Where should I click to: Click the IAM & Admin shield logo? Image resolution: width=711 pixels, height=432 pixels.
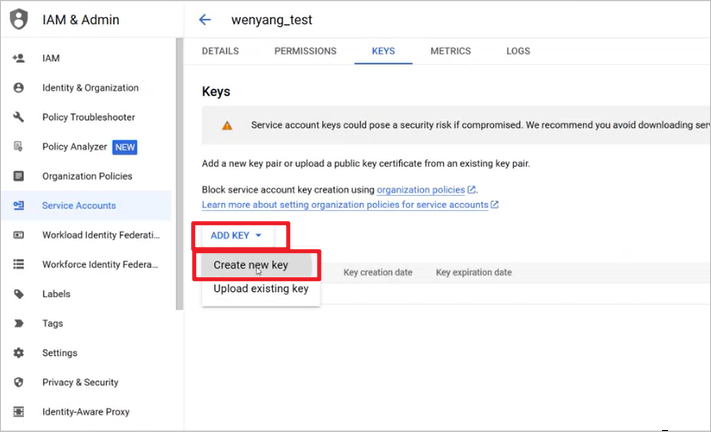(19, 19)
